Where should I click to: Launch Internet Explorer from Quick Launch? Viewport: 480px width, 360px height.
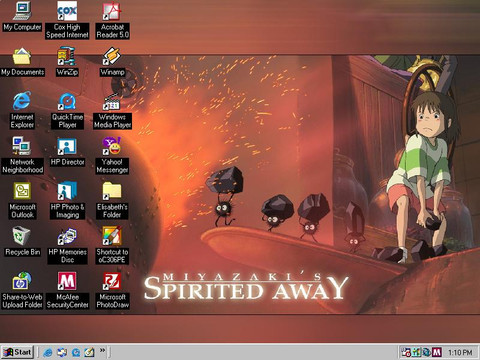tap(48, 352)
